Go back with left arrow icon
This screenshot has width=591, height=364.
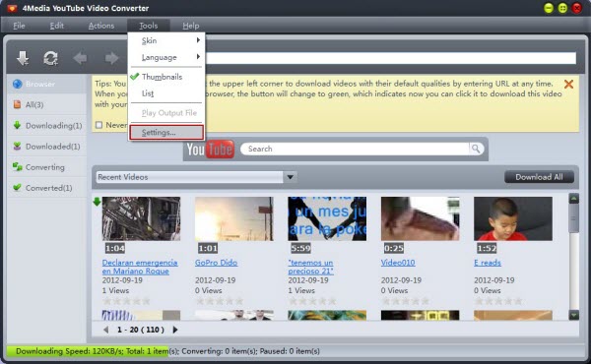pyautogui.click(x=80, y=58)
